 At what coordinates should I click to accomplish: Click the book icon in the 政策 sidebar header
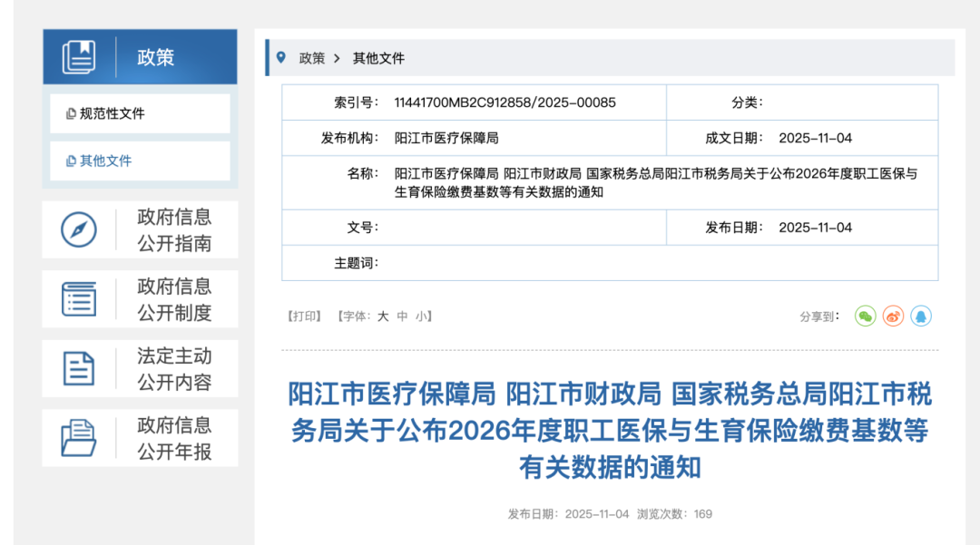pos(80,56)
